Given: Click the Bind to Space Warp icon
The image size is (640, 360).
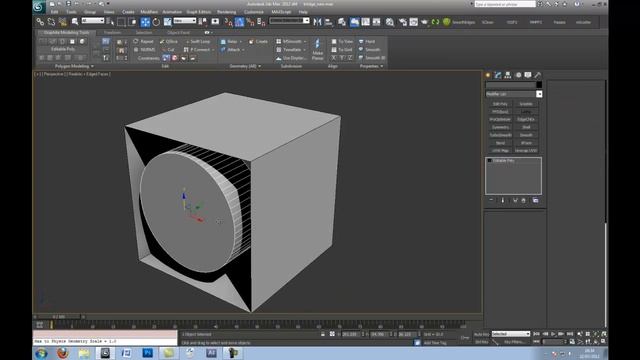Looking at the screenshot, I should coord(62,22).
